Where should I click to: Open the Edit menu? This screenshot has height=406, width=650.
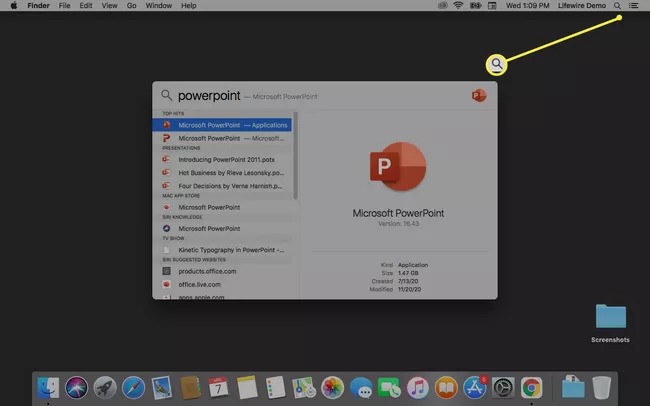pos(86,5)
